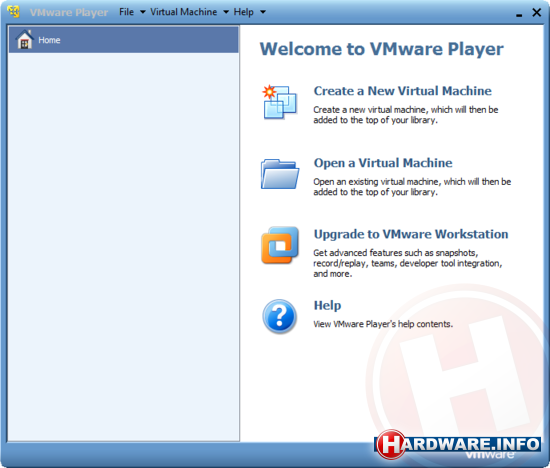The width and height of the screenshot is (550, 468).
Task: Click the 'Create a new virtual machine, which' description
Action: [x=405, y=115]
